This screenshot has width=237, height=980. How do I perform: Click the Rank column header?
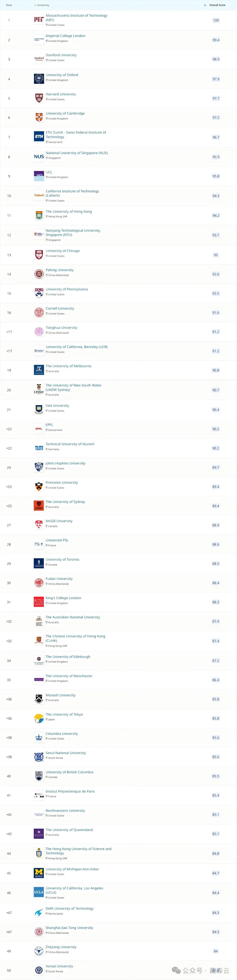coord(9,5)
